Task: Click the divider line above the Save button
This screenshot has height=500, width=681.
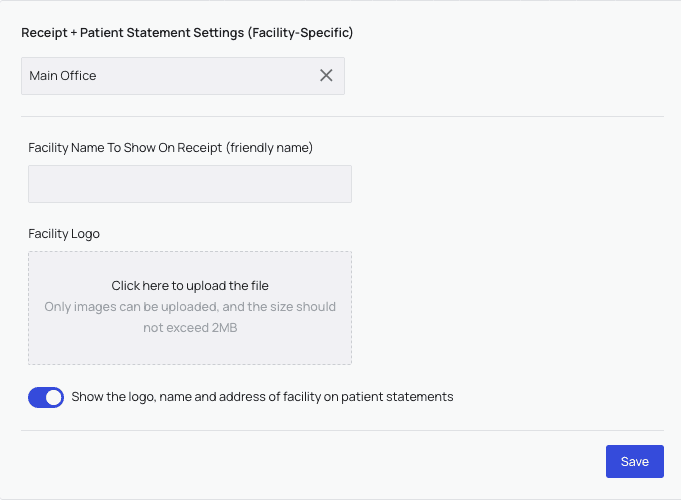Action: (x=342, y=431)
